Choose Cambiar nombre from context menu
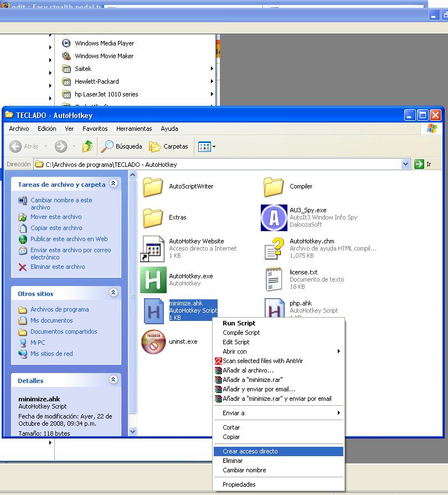This screenshot has width=448, height=495. point(279,471)
